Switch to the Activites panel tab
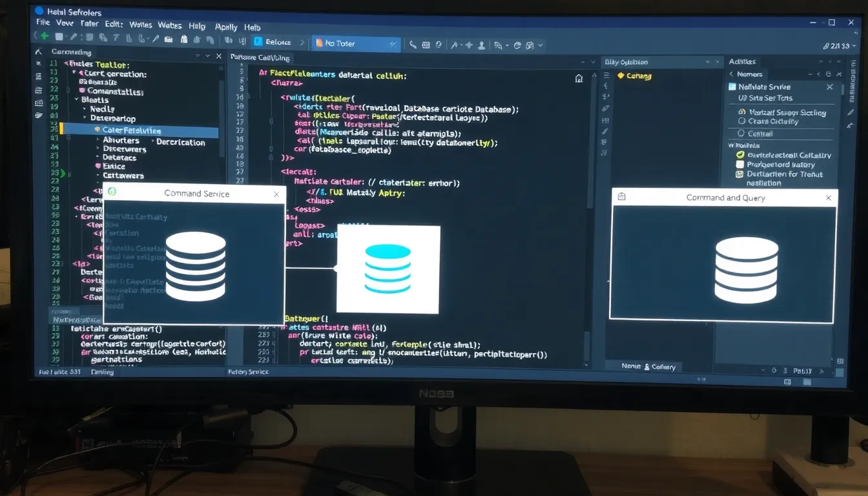Screen dimensions: 868x496 point(742,62)
